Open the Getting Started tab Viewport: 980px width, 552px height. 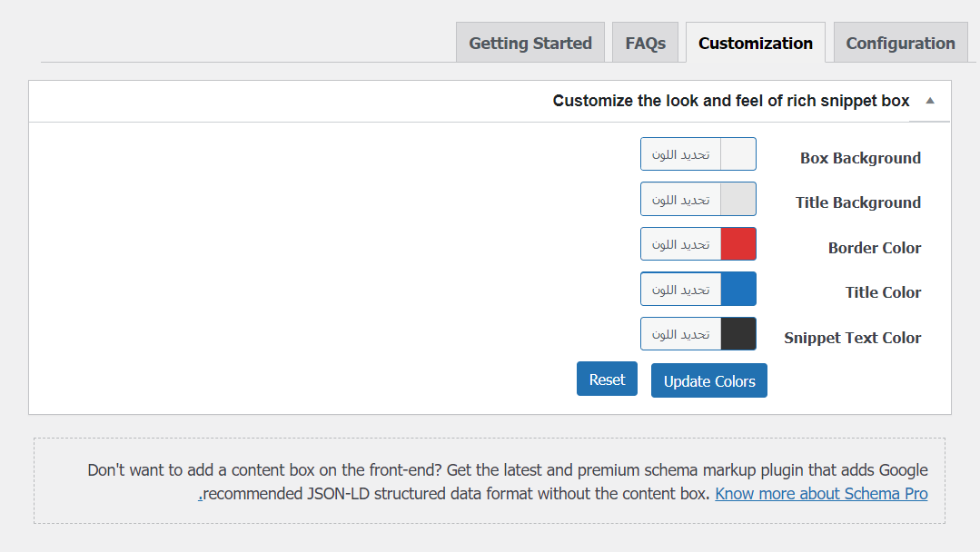[x=530, y=43]
